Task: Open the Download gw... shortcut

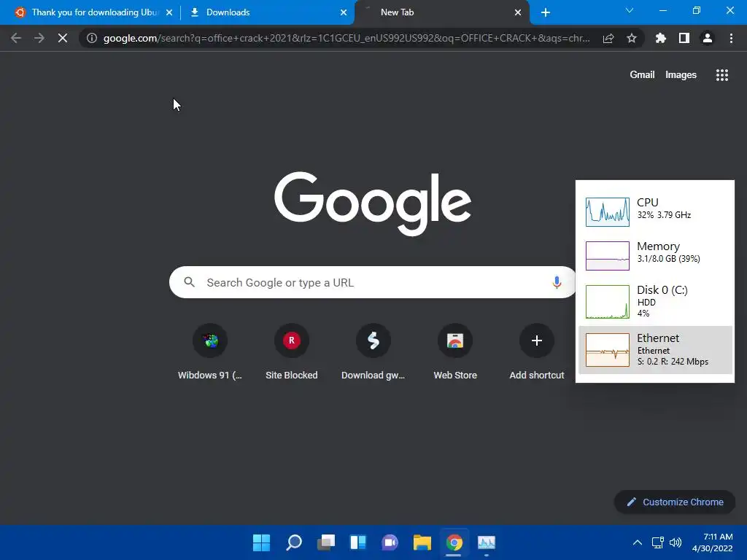Action: coord(373,353)
